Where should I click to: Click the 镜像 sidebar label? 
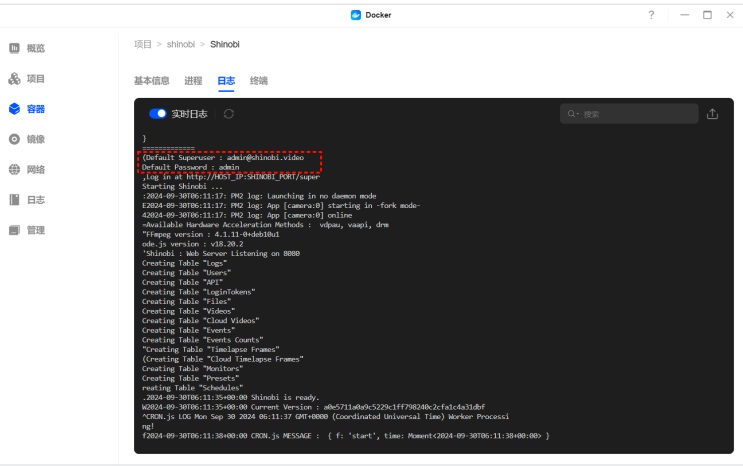36,139
